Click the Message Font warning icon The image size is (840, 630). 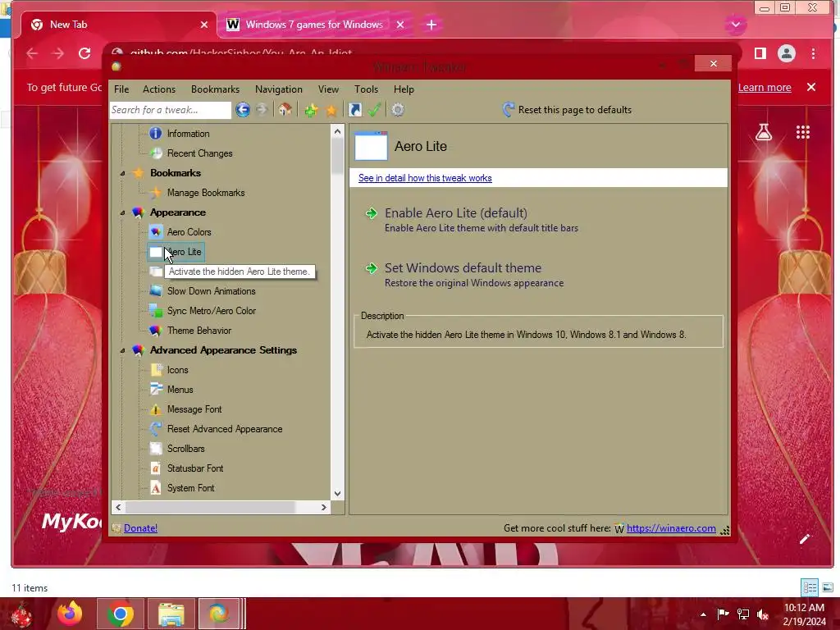pyautogui.click(x=156, y=409)
